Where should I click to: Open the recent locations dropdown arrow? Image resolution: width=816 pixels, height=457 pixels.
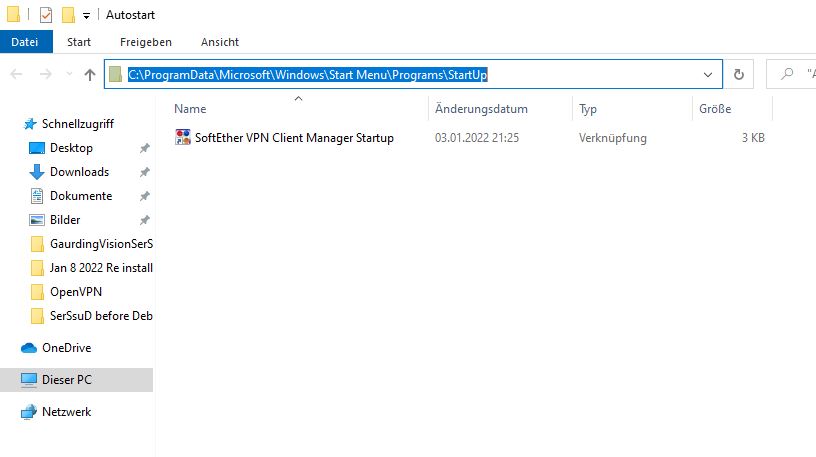pyautogui.click(x=69, y=74)
